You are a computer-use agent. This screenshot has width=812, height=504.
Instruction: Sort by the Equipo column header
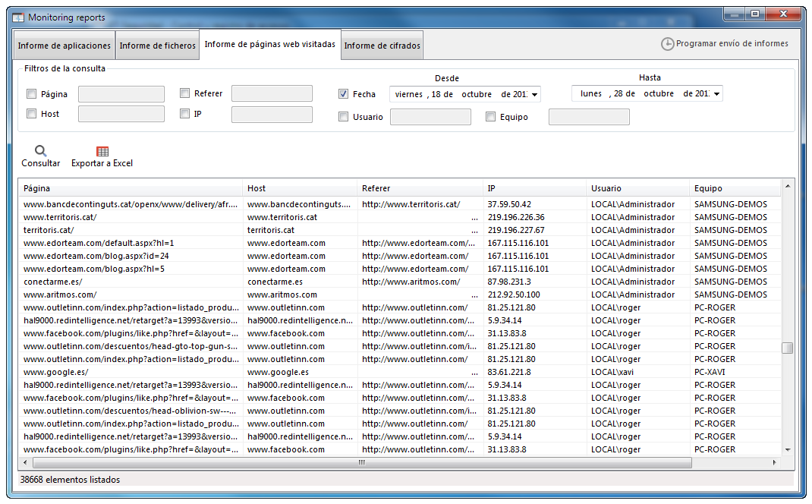click(x=735, y=188)
